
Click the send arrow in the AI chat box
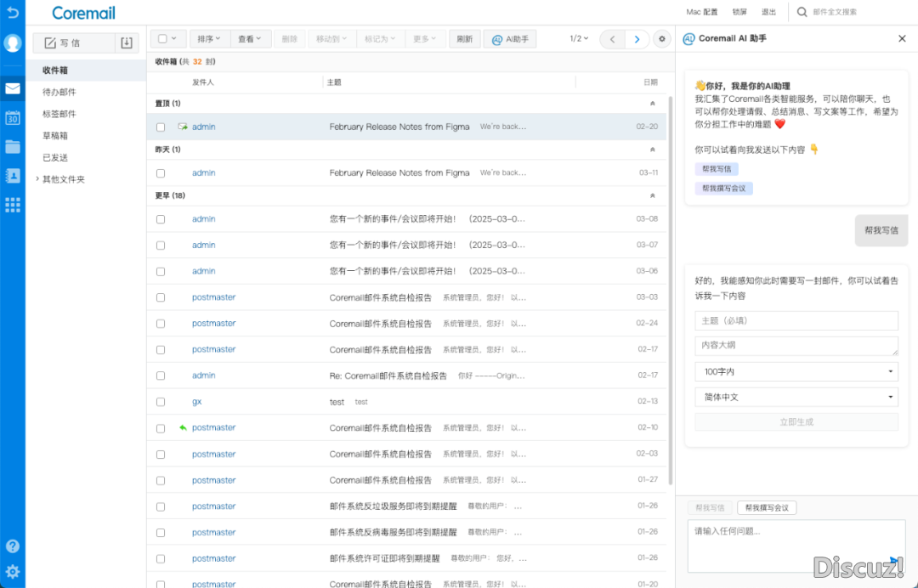pos(894,561)
